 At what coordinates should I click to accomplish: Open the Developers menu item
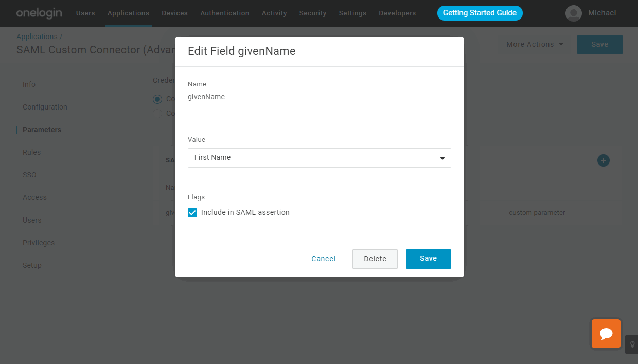(397, 13)
